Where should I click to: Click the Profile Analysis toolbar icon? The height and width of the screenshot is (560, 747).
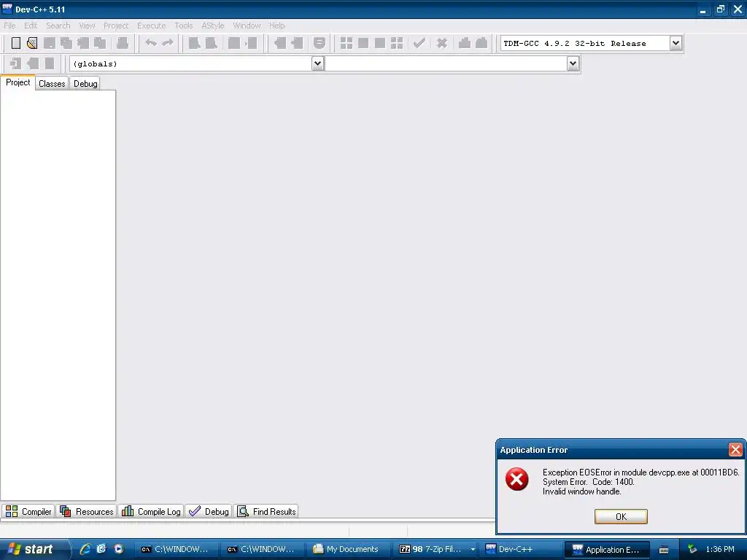465,43
